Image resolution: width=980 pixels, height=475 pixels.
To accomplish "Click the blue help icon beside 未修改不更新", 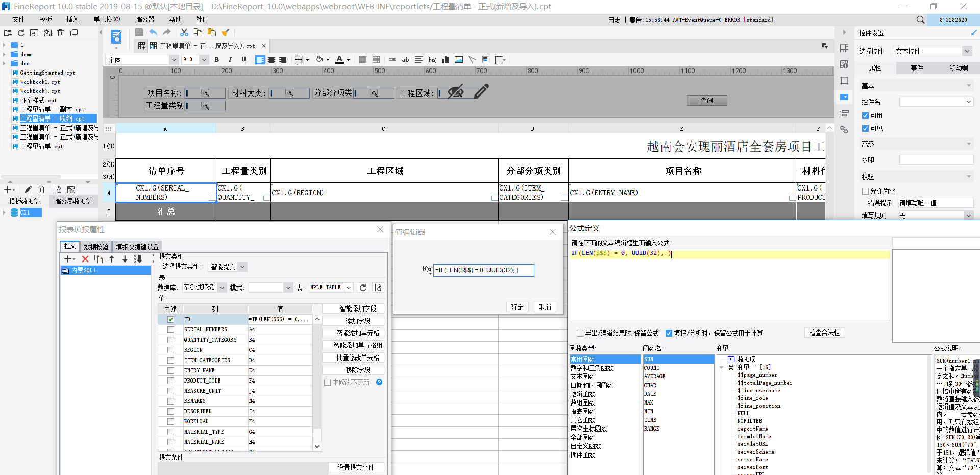I will (379, 382).
